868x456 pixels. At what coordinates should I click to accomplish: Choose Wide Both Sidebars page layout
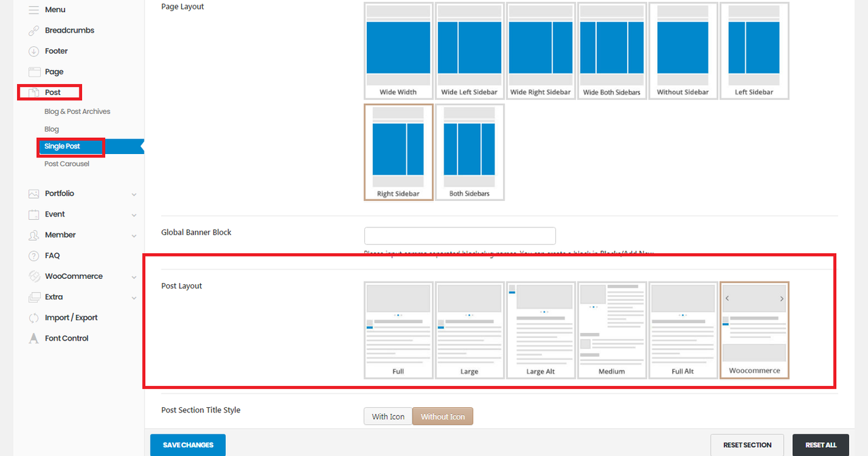[612, 51]
